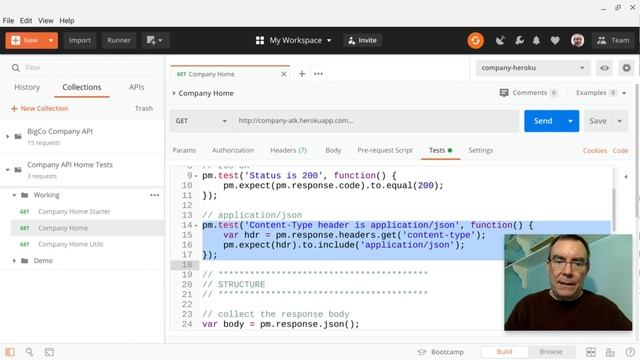Click the Save button
Viewport: 640px width, 360px height.
click(x=598, y=121)
